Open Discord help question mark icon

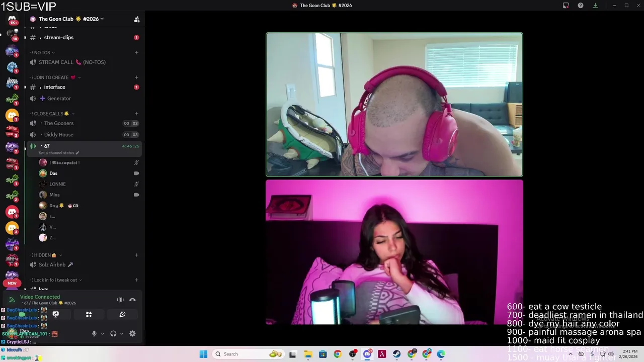coord(581,6)
